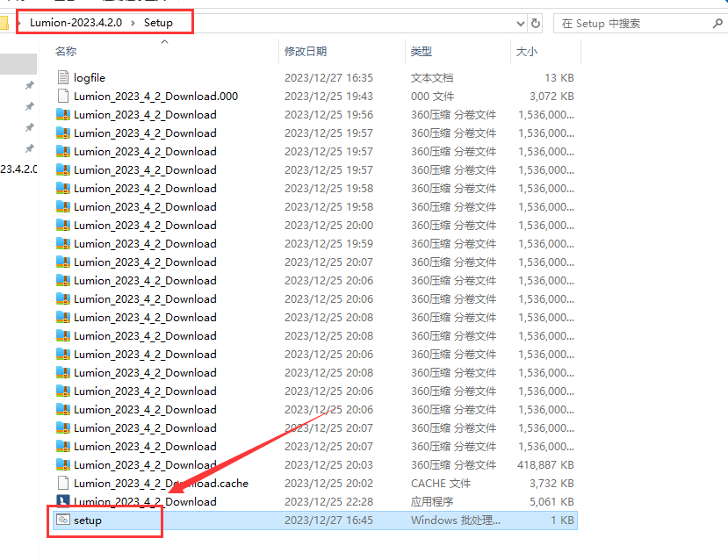Click the logfile text document icon
Image resolution: width=728 pixels, height=560 pixels.
63,77
